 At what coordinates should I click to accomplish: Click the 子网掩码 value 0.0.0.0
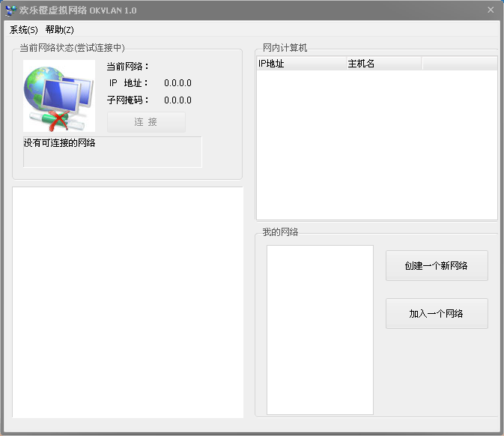click(177, 100)
